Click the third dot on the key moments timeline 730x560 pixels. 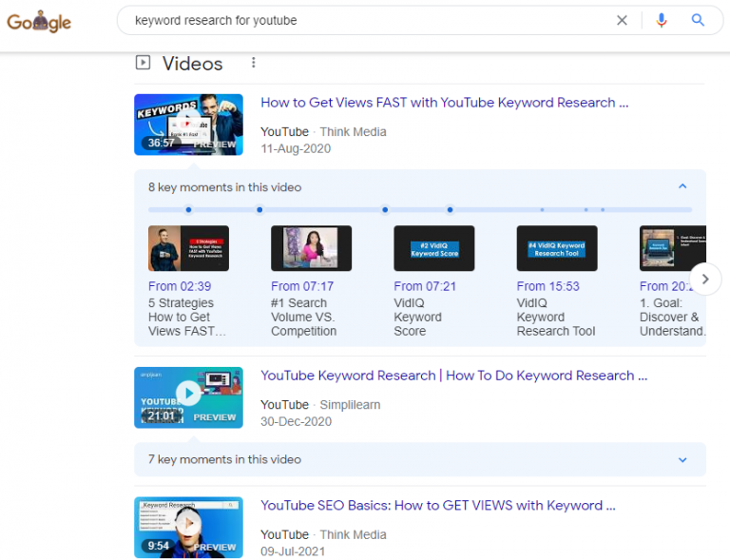pos(385,210)
